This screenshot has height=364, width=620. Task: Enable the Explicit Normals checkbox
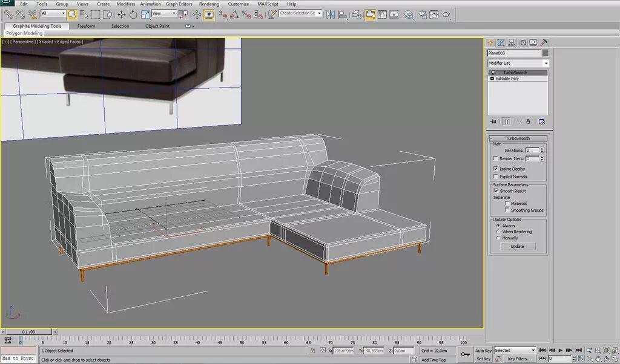click(496, 177)
